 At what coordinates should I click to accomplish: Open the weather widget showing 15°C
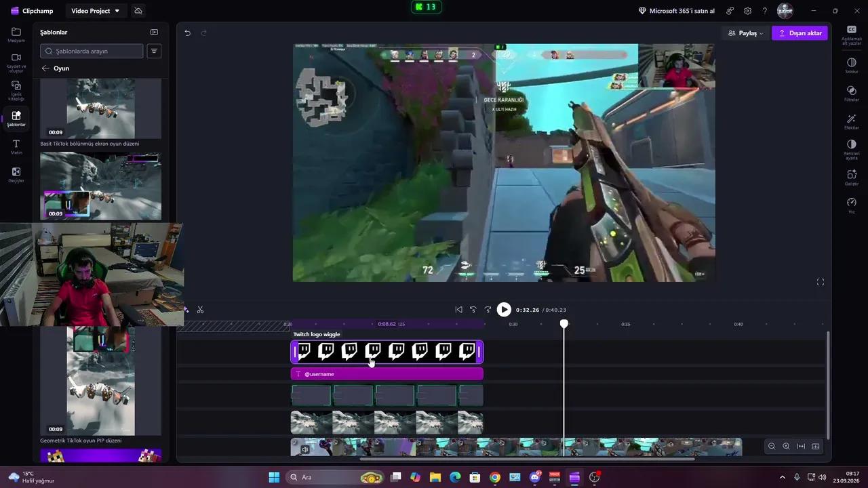(31, 477)
